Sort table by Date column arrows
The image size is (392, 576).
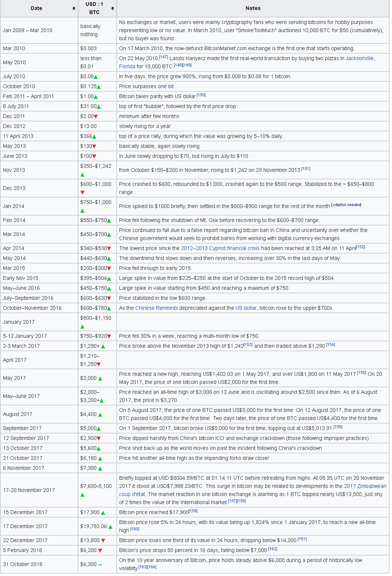[x=74, y=8]
